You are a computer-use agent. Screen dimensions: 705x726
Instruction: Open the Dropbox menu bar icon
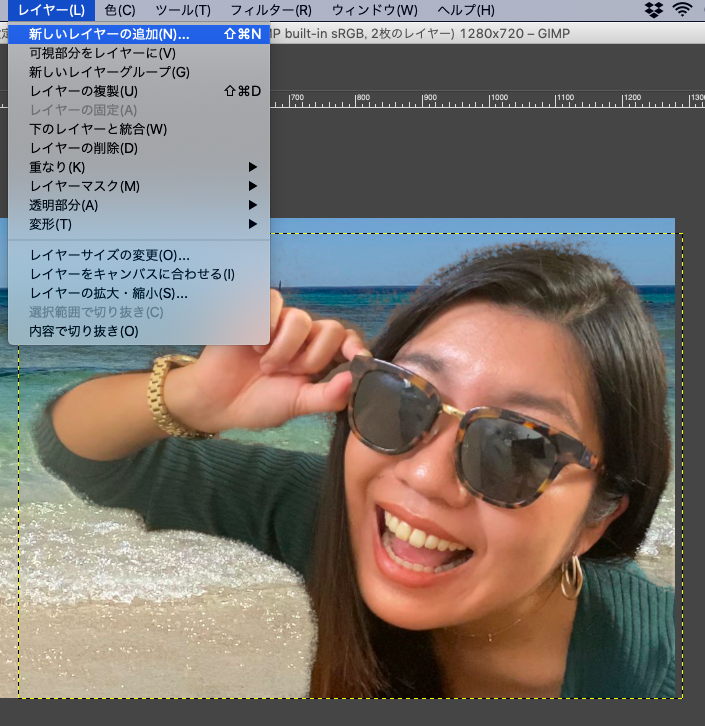click(654, 10)
